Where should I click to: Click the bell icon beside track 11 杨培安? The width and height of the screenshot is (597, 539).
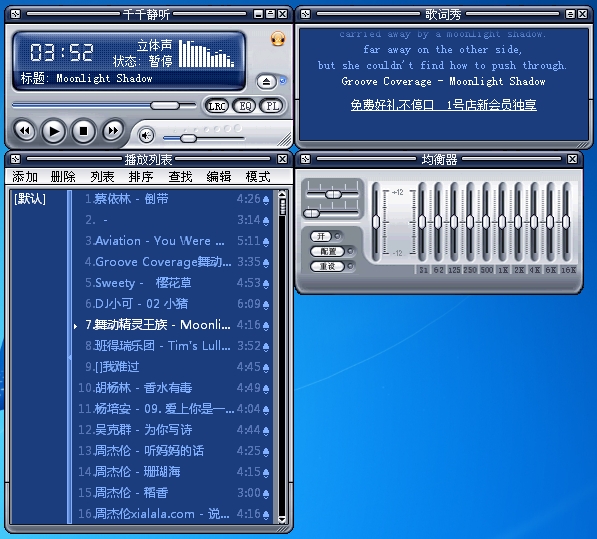coord(266,410)
